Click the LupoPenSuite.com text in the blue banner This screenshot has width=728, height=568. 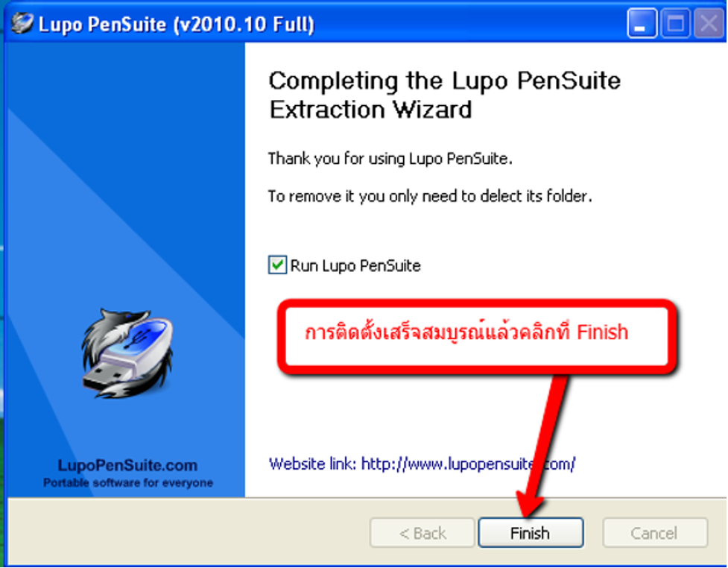point(127,465)
